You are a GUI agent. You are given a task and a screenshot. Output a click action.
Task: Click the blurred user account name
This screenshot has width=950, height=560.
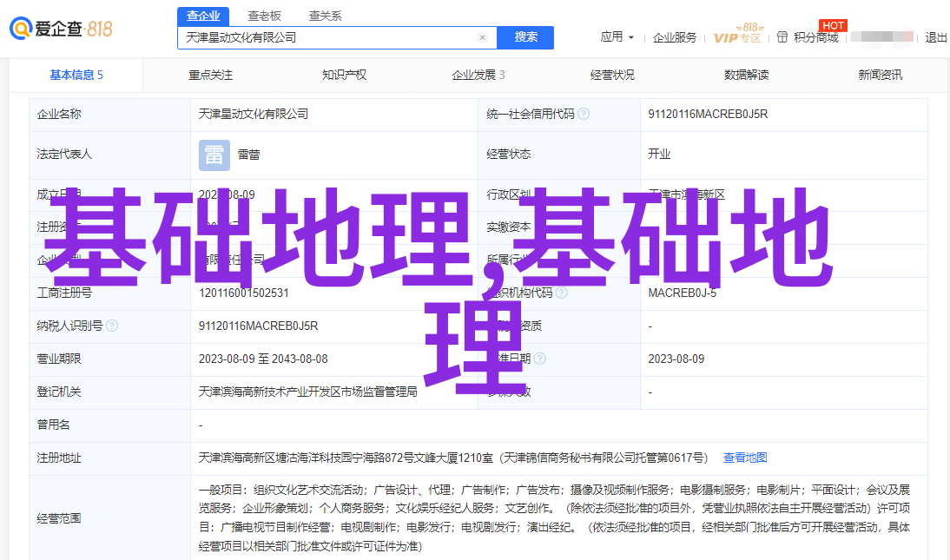click(881, 37)
